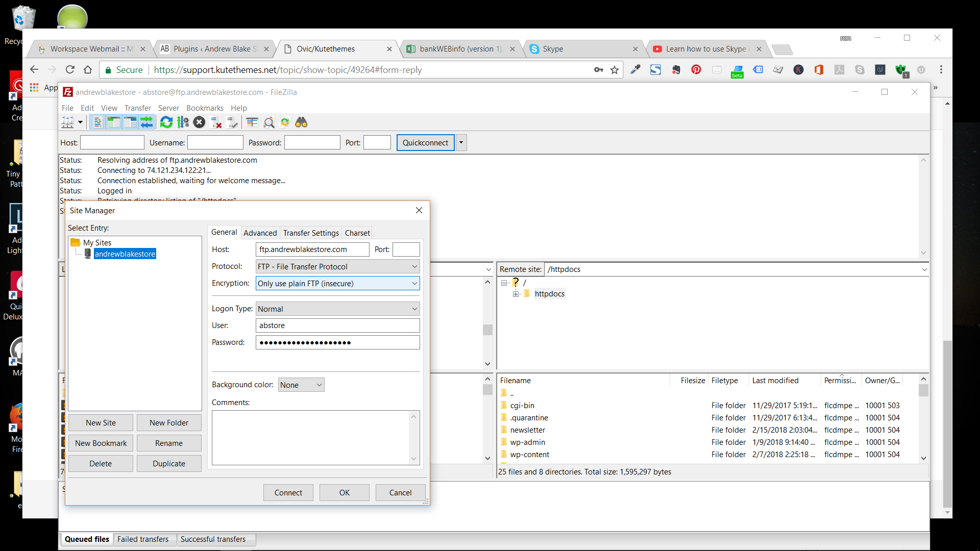The width and height of the screenshot is (980, 551).
Task: Collapse the root remote directory node
Action: point(504,283)
